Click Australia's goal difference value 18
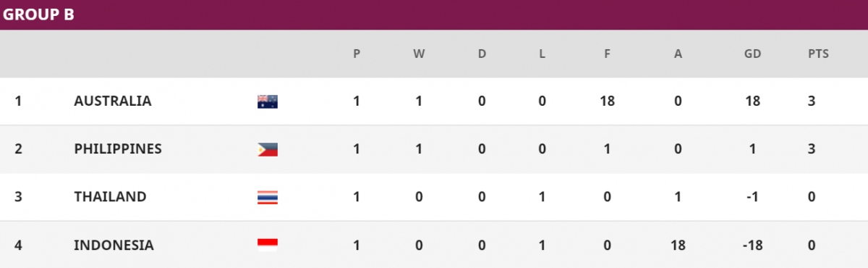The width and height of the screenshot is (868, 268). coord(753,101)
